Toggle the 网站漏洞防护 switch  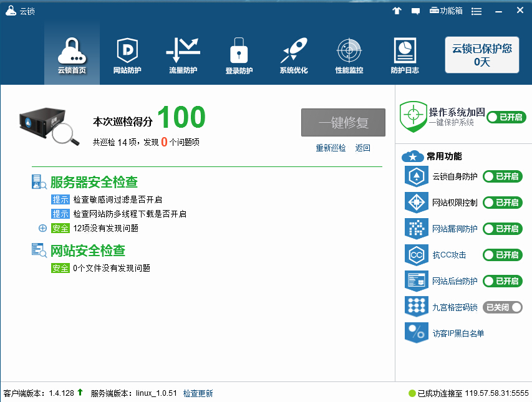click(x=503, y=229)
